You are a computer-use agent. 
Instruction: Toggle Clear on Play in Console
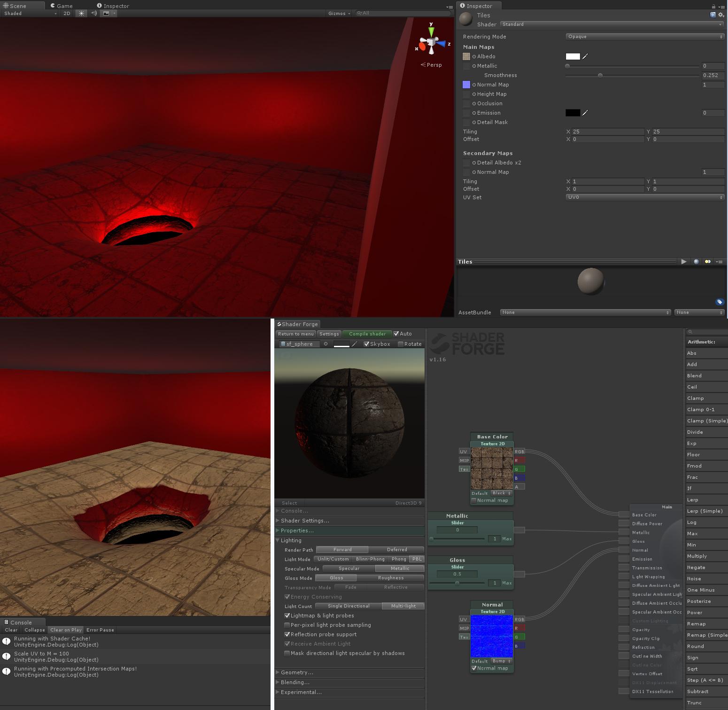66,630
